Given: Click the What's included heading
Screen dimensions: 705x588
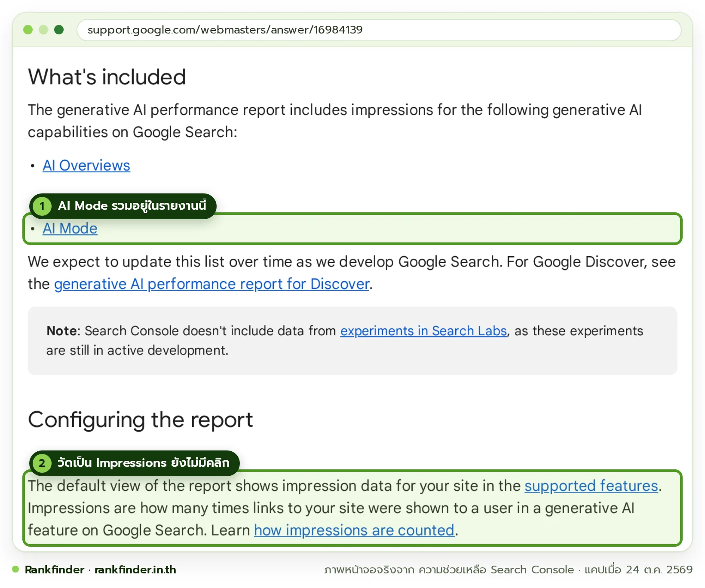Looking at the screenshot, I should coord(107,77).
